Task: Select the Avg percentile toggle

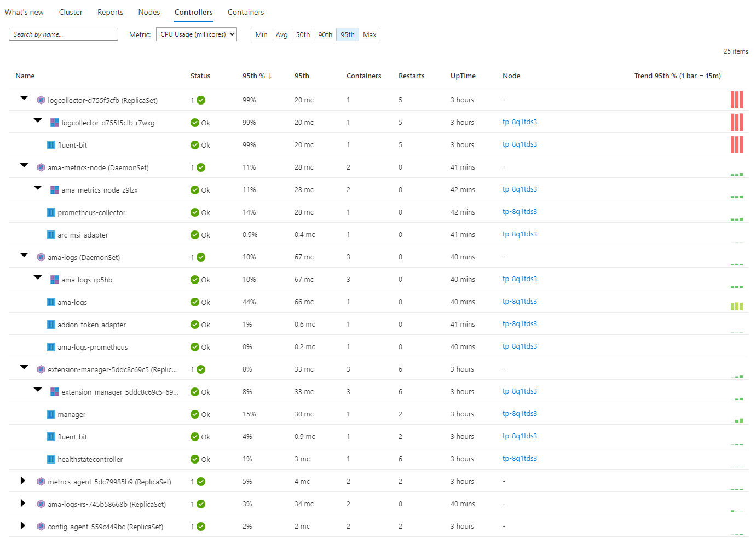Action: coord(281,34)
